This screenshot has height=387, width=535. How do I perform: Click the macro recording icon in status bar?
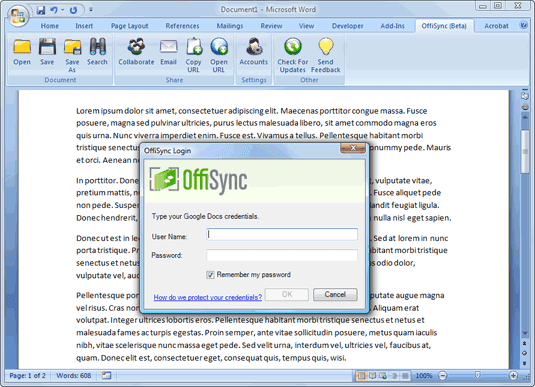[x=106, y=376]
